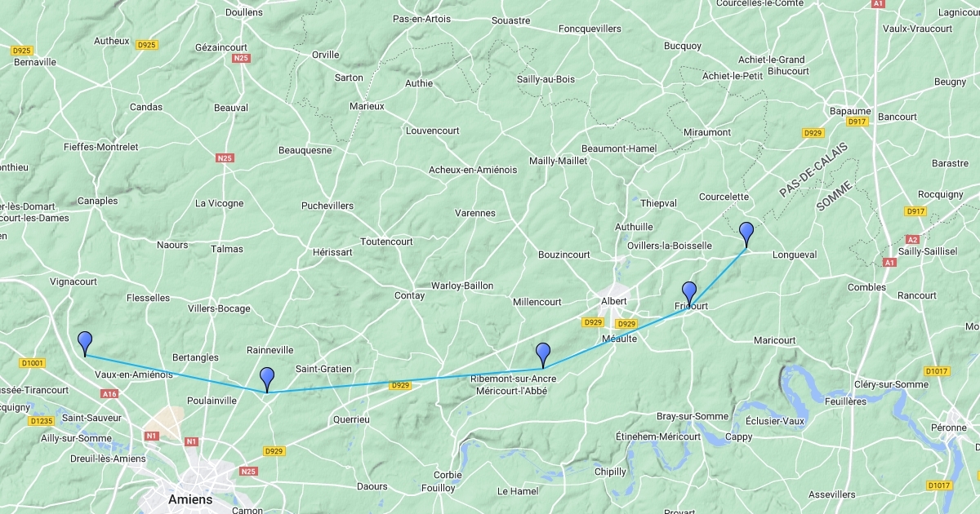Click the D925 badge near Bernaville
This screenshot has width=980, height=514.
click(x=22, y=51)
